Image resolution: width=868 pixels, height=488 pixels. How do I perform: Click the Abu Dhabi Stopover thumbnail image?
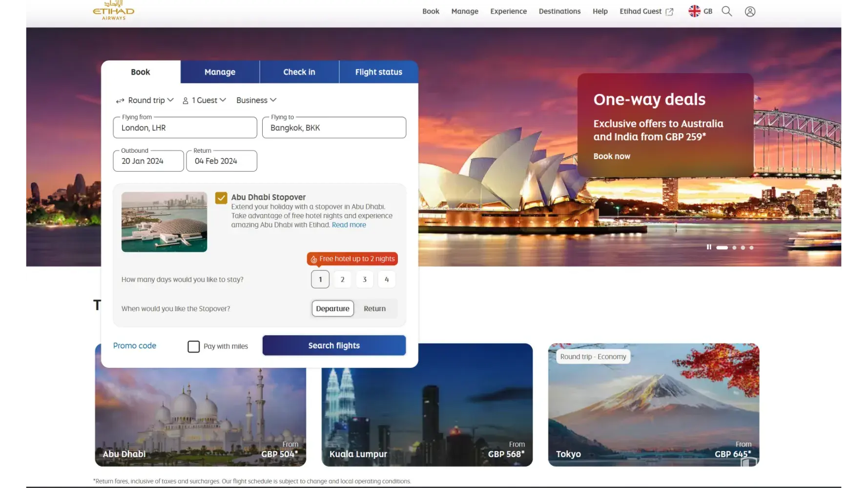point(164,222)
